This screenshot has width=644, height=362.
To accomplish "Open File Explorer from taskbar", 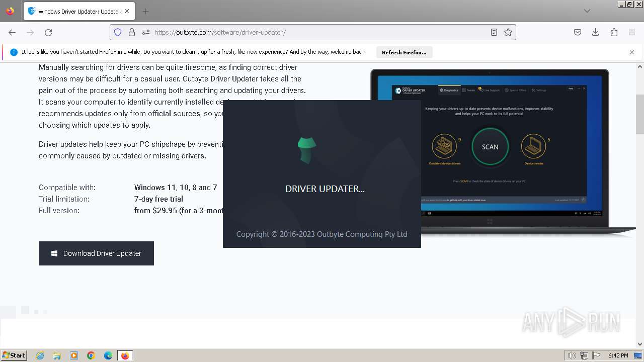I will pos(57,355).
